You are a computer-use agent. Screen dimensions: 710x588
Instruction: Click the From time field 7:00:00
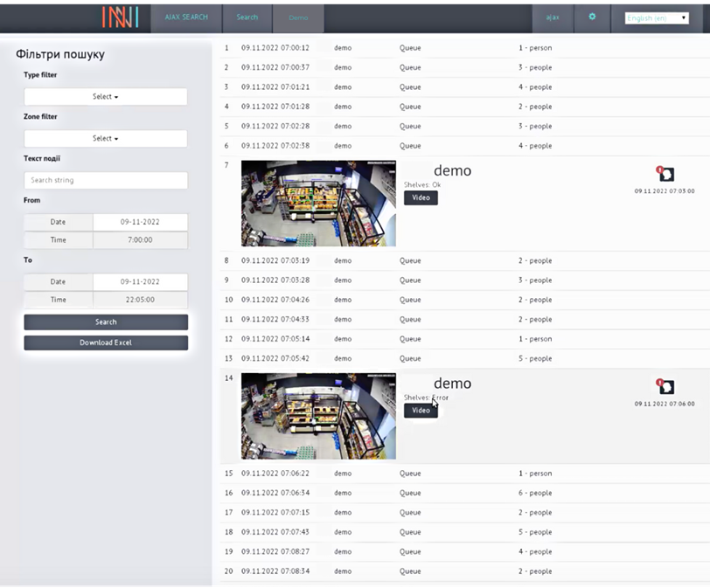point(140,240)
